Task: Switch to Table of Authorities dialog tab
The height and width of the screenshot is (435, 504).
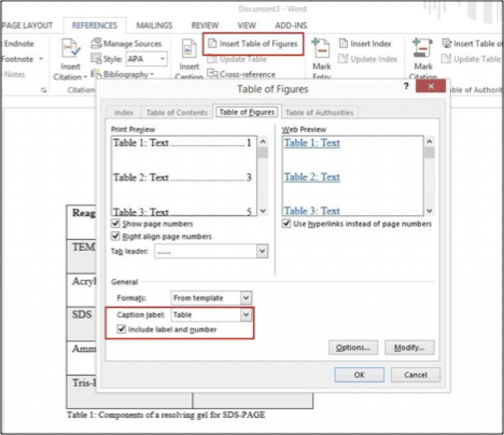Action: pyautogui.click(x=319, y=113)
